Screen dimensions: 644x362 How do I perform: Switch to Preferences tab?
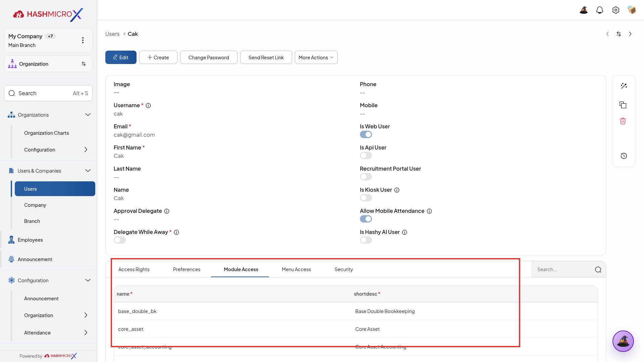coord(186,269)
